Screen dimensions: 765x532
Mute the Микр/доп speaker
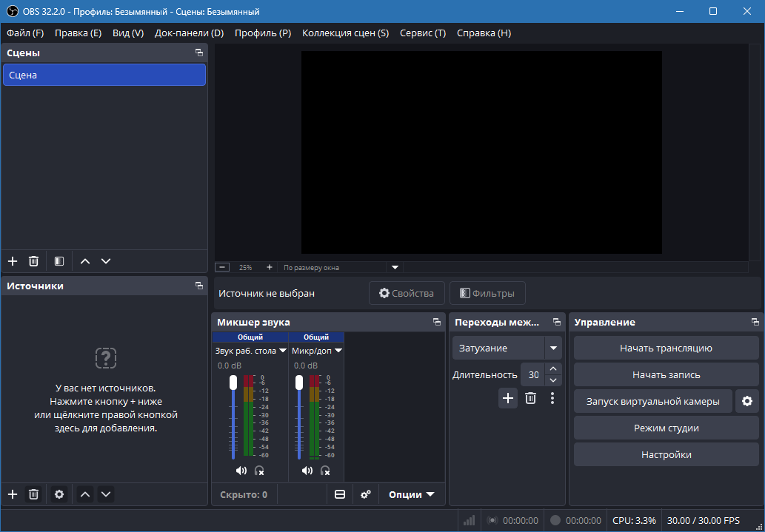pyautogui.click(x=307, y=471)
